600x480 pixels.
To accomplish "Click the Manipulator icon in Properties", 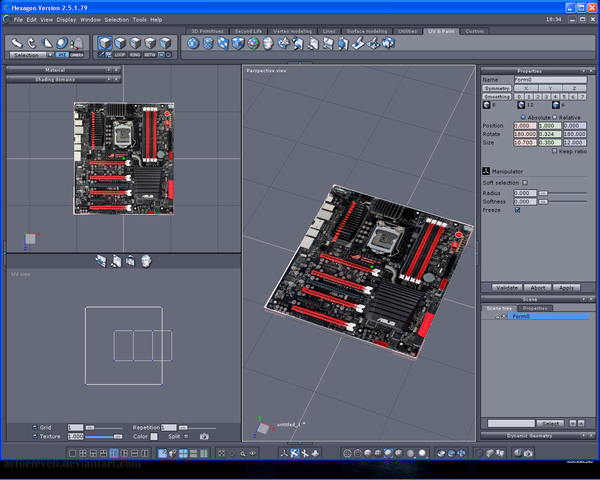I will click(x=486, y=171).
